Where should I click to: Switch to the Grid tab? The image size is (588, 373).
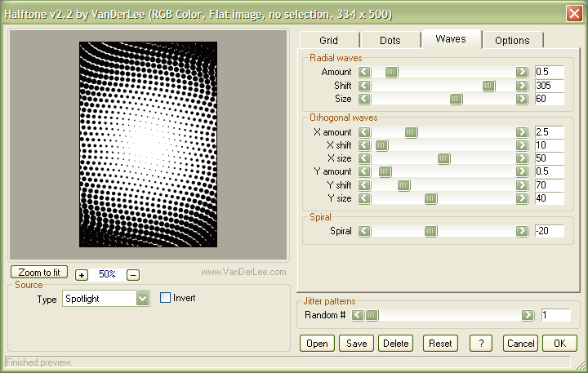[328, 40]
